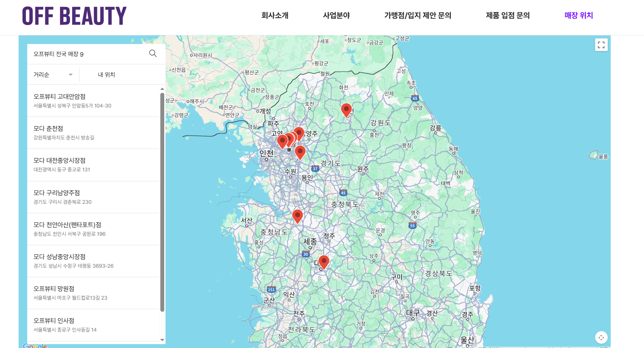Select the 매장 위치 menu item

[579, 16]
